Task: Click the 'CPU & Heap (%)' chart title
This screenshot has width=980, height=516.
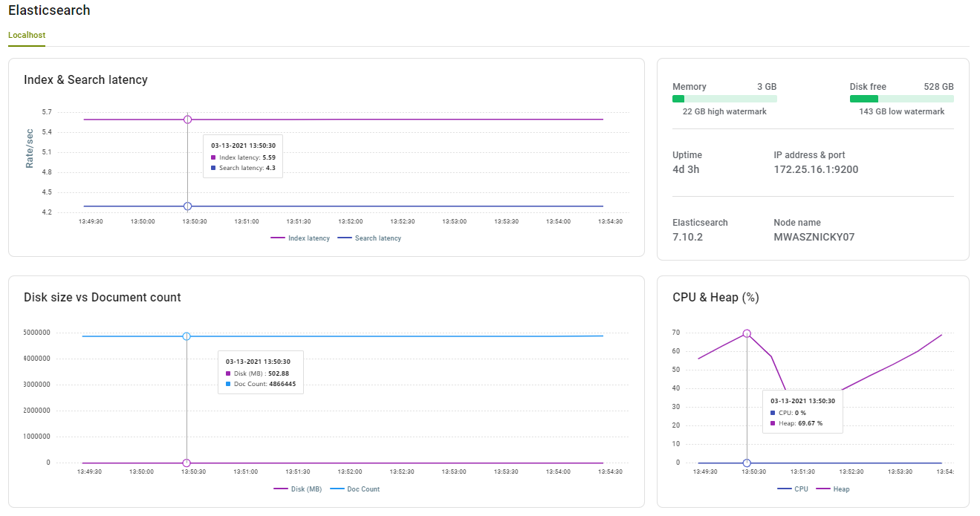Action: (x=715, y=297)
